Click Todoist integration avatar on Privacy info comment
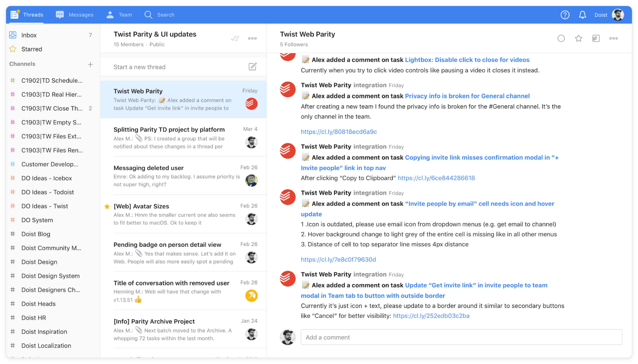Viewport: 638px width, 364px height. (287, 90)
